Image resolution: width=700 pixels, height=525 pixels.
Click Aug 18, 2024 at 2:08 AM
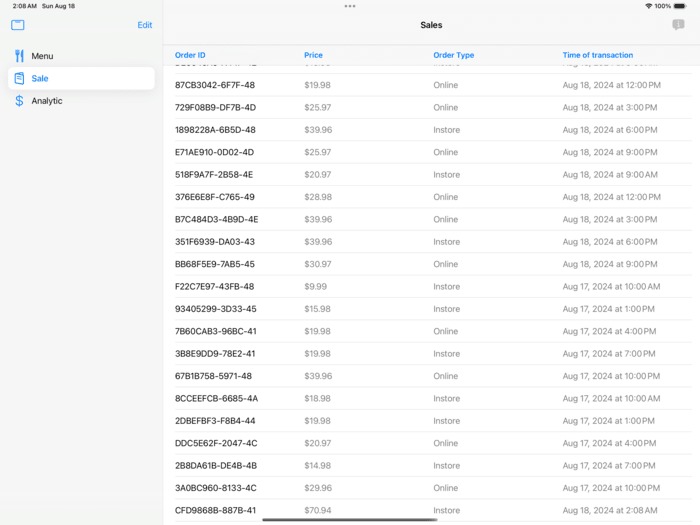(610, 510)
